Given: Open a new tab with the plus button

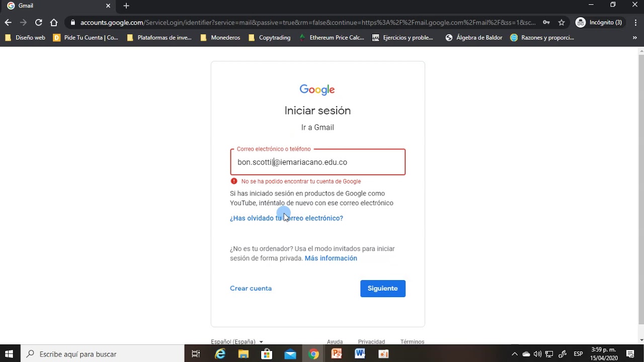Looking at the screenshot, I should point(126,6).
